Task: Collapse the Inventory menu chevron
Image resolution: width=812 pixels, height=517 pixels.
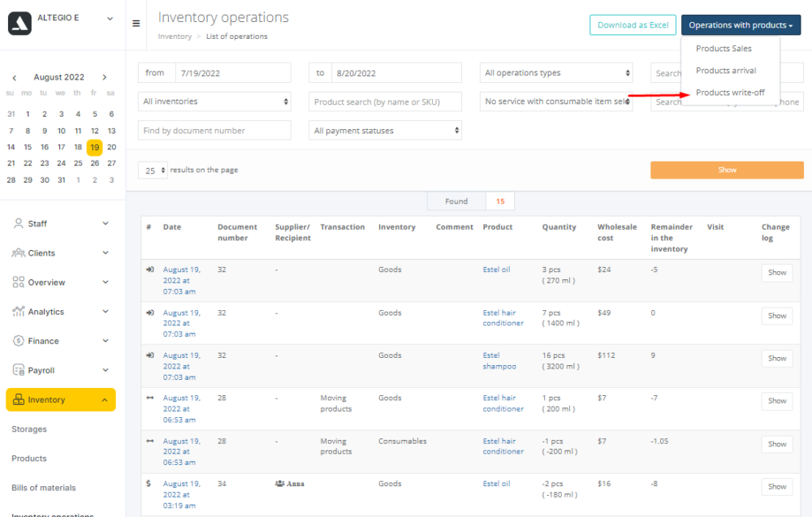Action: 105,400
